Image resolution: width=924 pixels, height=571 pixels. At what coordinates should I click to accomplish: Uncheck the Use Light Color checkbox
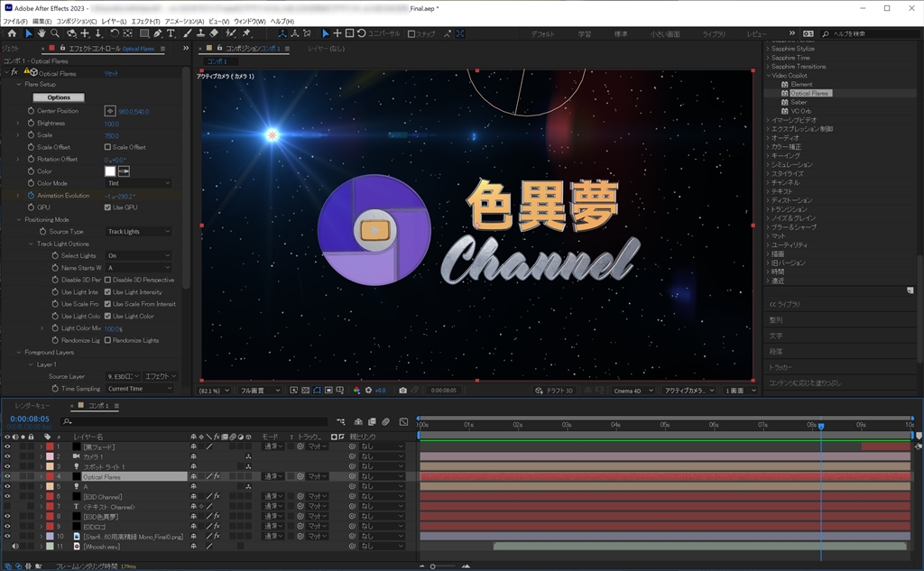tap(108, 317)
